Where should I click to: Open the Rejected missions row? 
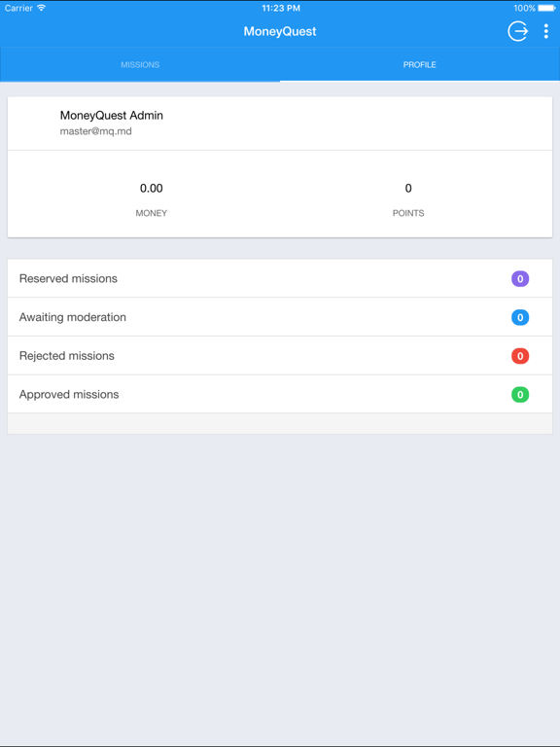[x=280, y=356]
